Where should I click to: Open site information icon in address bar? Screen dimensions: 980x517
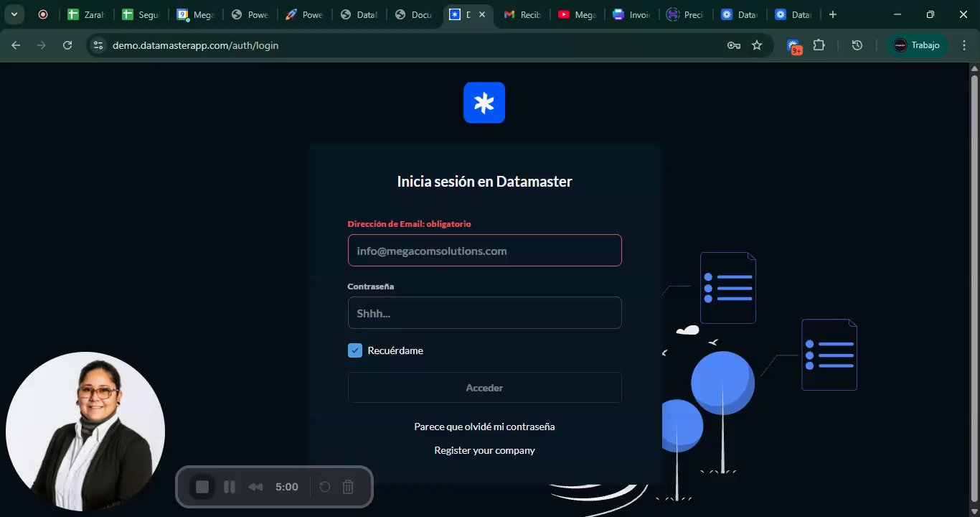tap(98, 45)
